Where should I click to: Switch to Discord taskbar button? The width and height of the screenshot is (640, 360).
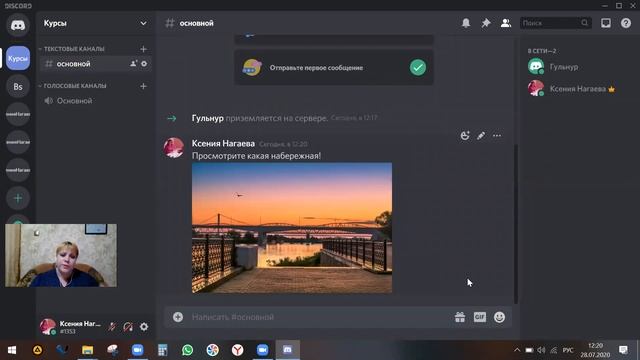[x=287, y=350]
